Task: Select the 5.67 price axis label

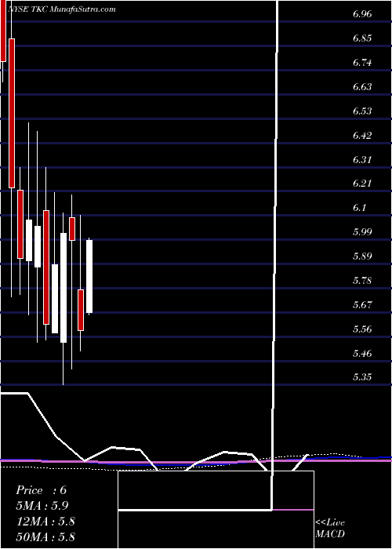Action: pos(362,305)
